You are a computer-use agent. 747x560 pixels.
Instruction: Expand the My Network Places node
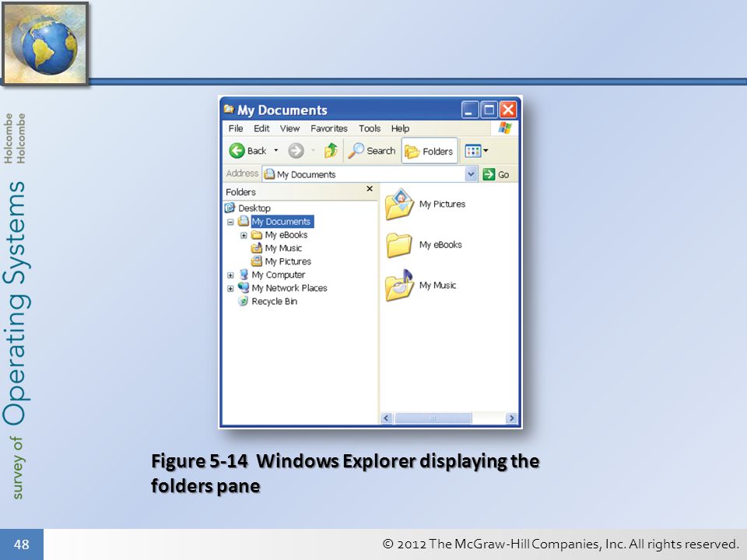tap(230, 289)
